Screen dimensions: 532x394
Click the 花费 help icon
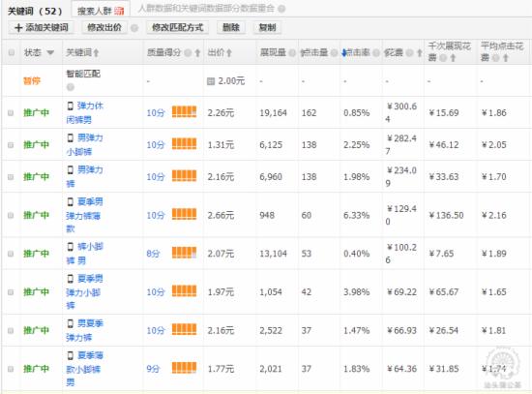pyautogui.click(x=409, y=52)
